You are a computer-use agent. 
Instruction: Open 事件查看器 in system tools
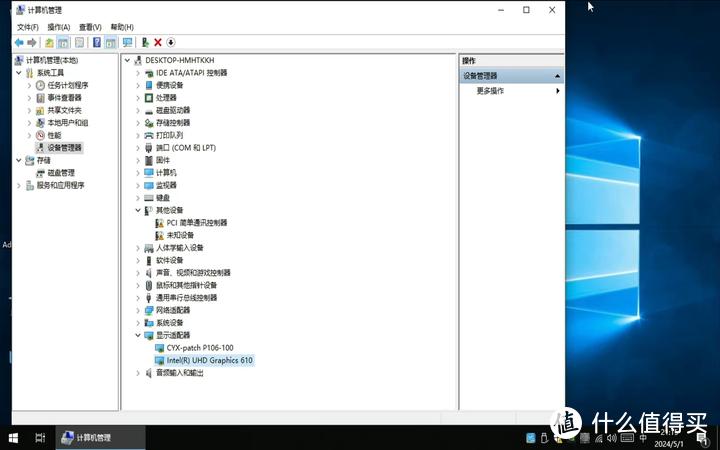pyautogui.click(x=64, y=98)
